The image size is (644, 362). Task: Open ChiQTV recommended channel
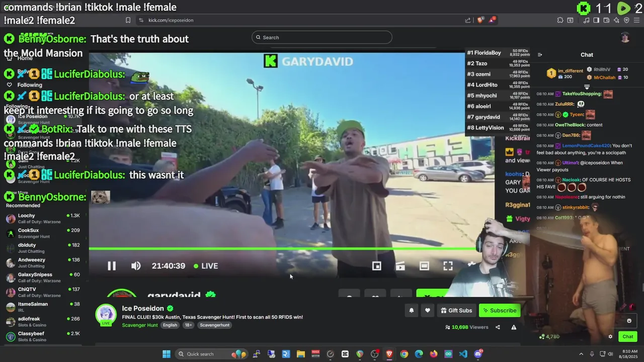click(43, 292)
